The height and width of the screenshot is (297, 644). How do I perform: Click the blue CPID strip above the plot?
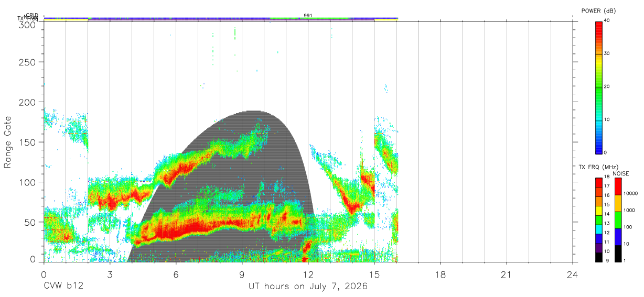click(x=221, y=18)
